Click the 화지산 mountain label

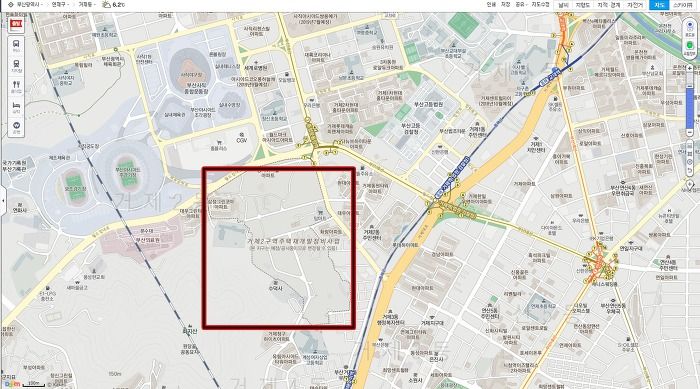[x=190, y=330]
